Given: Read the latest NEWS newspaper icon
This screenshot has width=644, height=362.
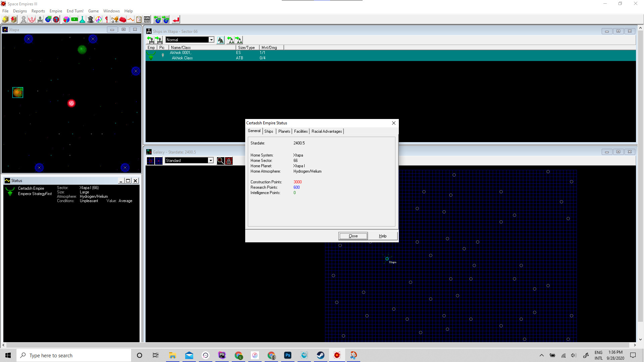Looking at the screenshot, I should [147, 19].
